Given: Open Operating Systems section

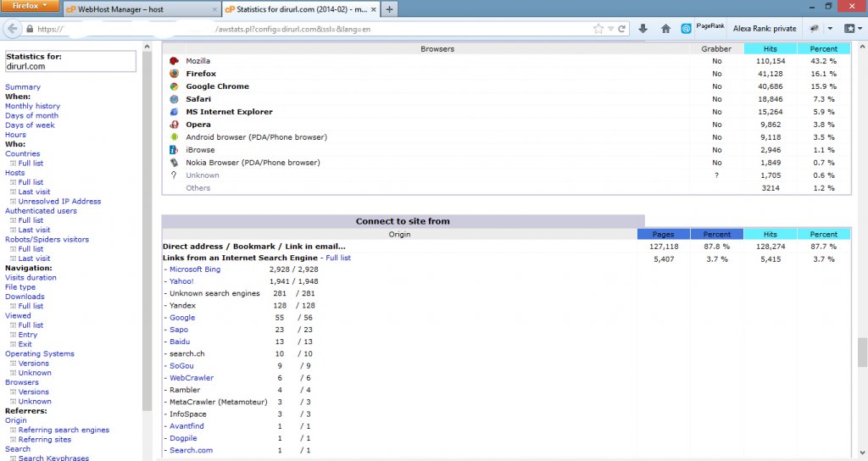Looking at the screenshot, I should (x=39, y=353).
